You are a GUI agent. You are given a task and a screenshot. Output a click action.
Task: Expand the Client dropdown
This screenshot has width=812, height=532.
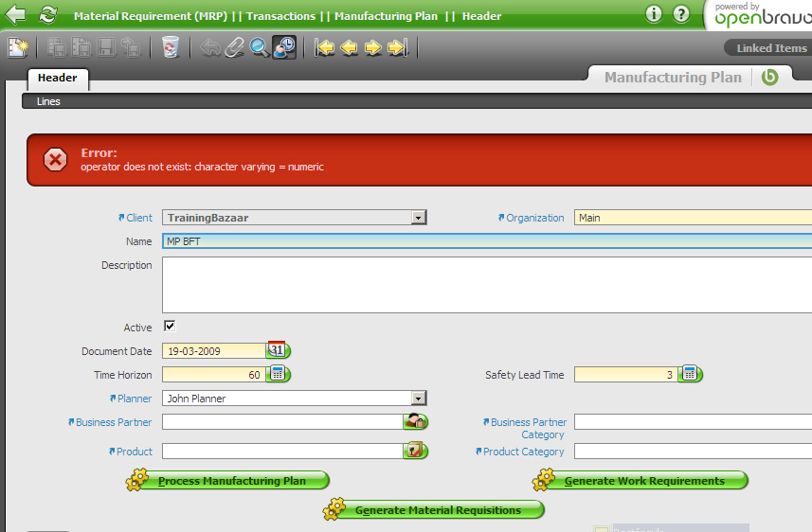(418, 218)
